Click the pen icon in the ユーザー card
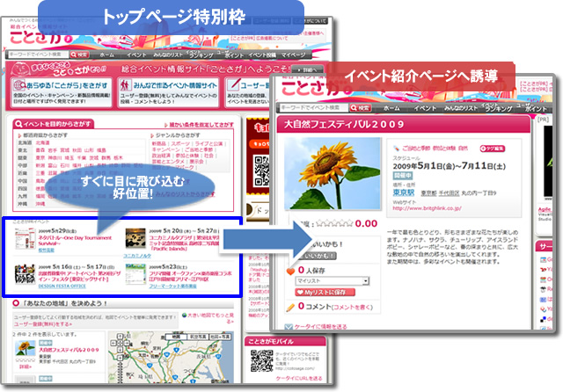 233,85
